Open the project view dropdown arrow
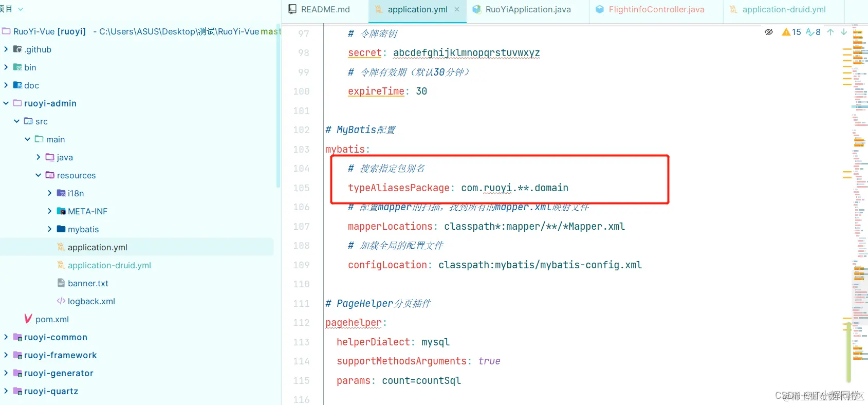 pos(21,9)
